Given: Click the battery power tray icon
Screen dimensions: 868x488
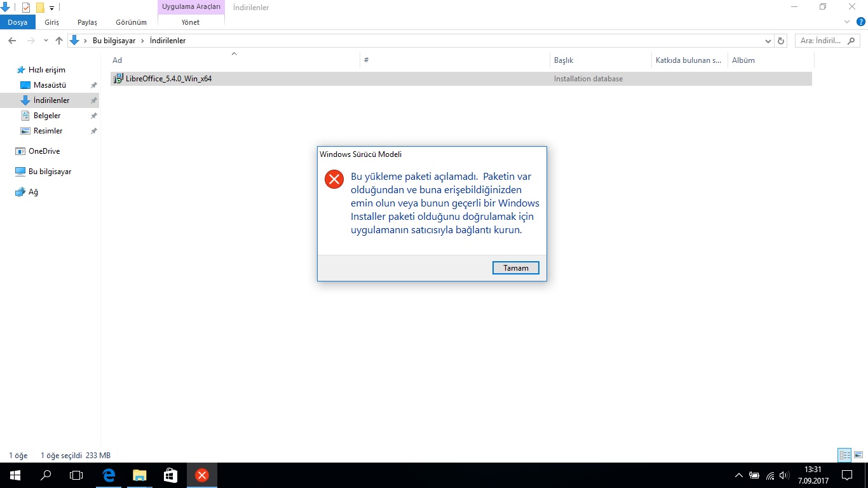Looking at the screenshot, I should (x=754, y=475).
